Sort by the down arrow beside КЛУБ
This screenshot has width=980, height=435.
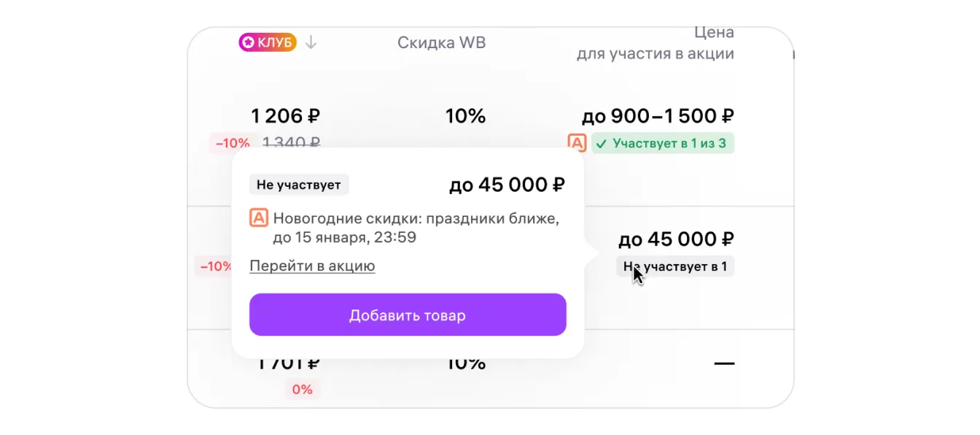[311, 42]
